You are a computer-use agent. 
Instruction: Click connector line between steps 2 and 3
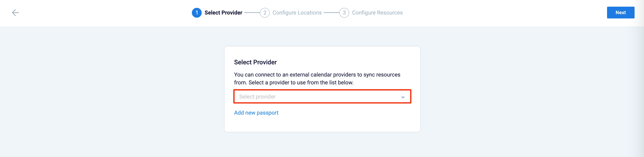tap(331, 13)
